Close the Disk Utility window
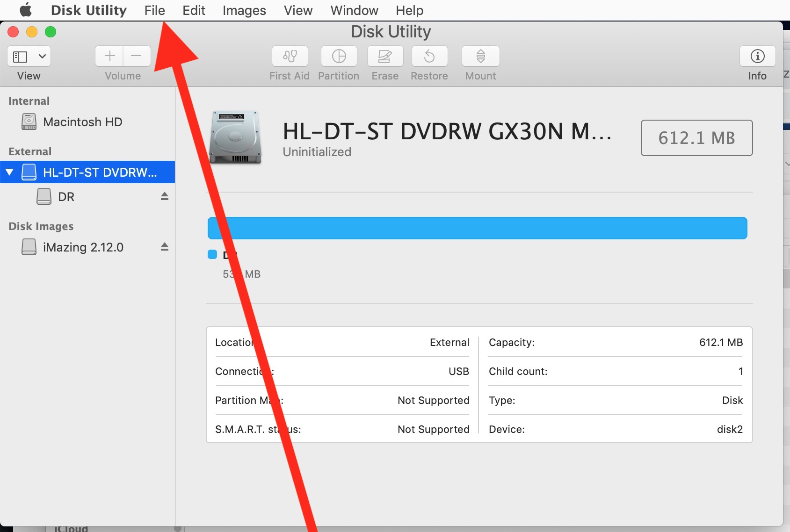Viewport: 790px width, 532px height. click(13, 32)
